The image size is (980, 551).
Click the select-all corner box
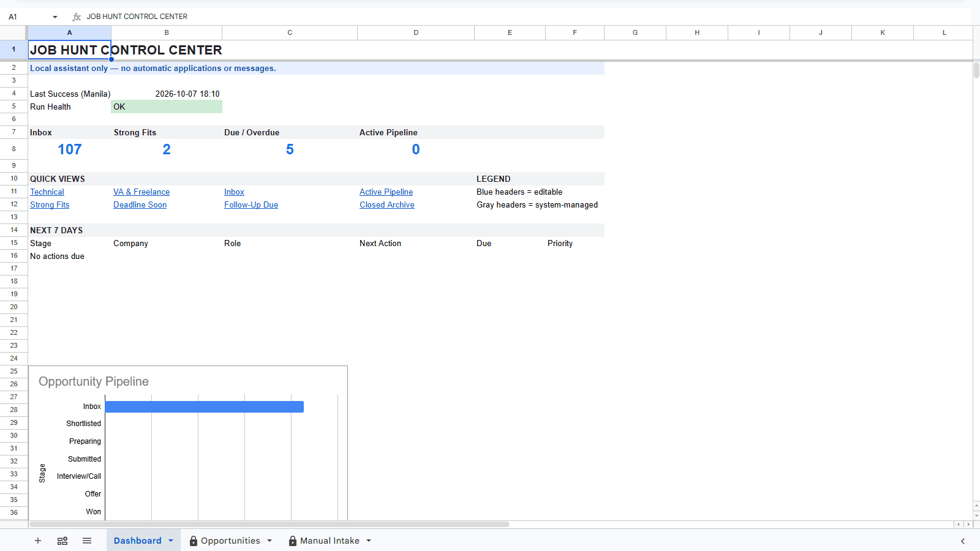pos(13,32)
